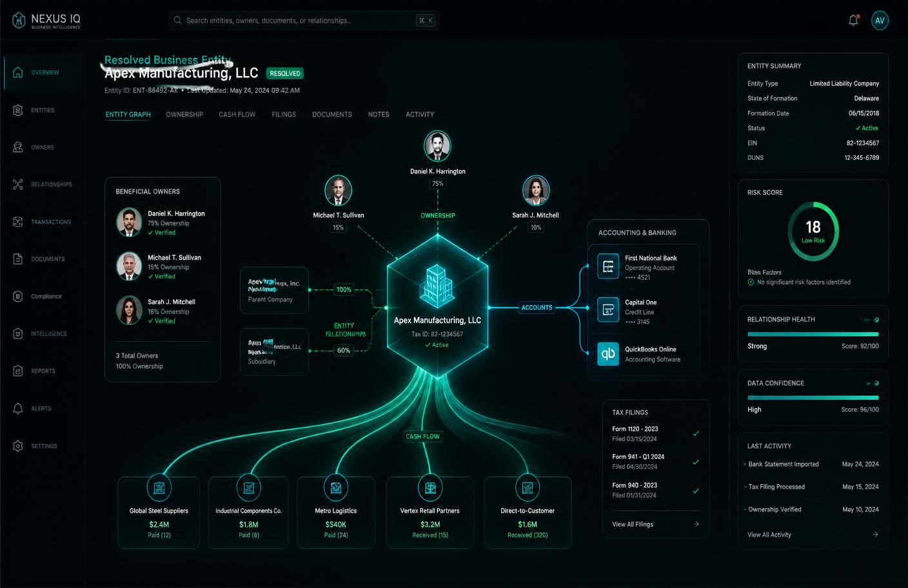
Task: Open the Compliance sidebar icon
Action: coord(18,297)
